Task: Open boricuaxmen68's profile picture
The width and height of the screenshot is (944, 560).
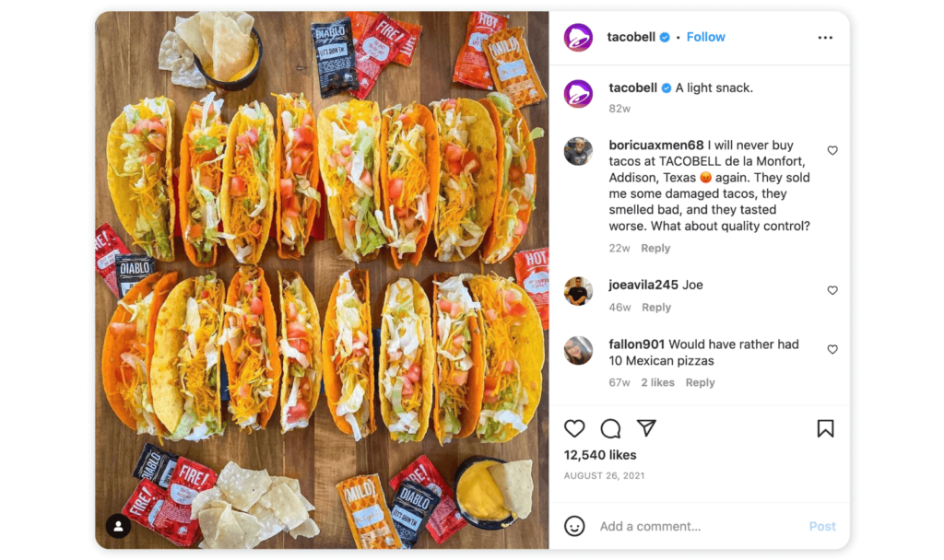Action: (578, 151)
